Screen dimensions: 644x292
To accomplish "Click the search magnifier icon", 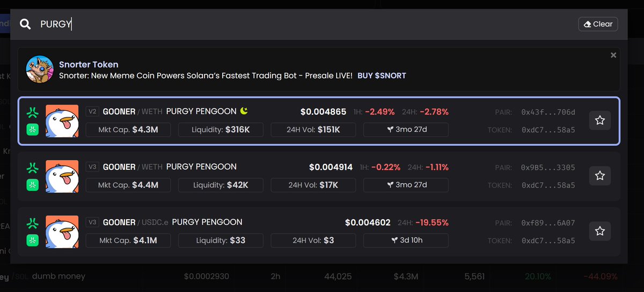I will (x=25, y=24).
